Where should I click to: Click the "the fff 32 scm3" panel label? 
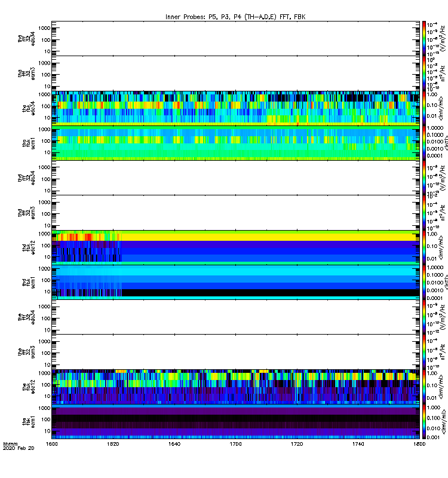(x=26, y=352)
